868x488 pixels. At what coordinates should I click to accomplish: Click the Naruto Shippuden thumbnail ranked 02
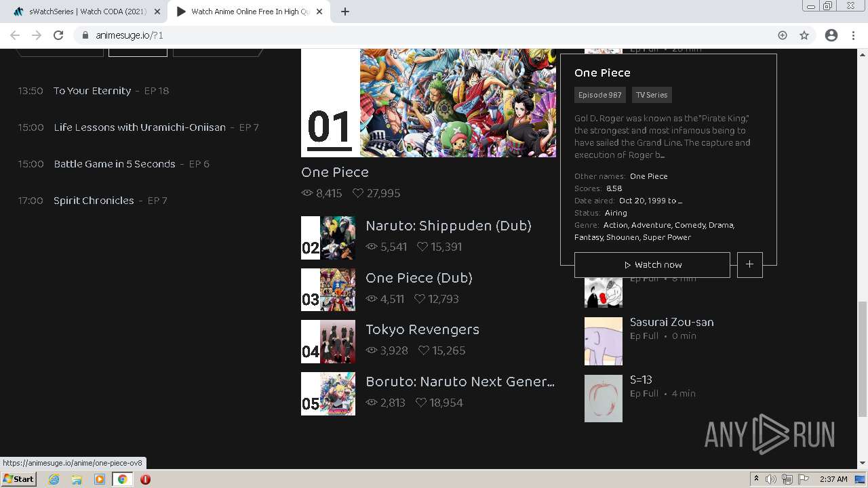click(328, 238)
